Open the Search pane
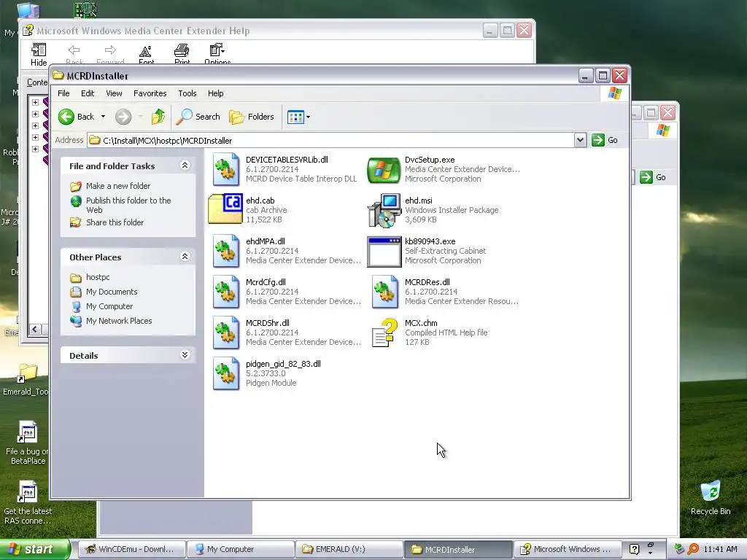 pyautogui.click(x=198, y=117)
